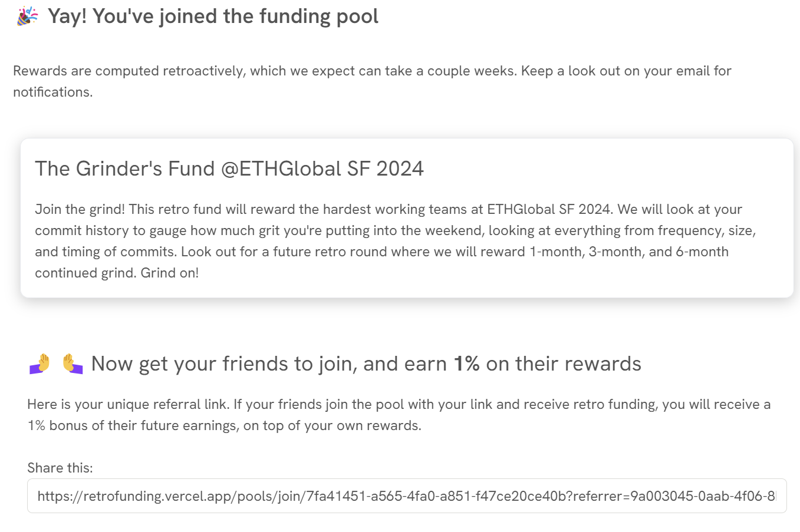Screen dimensions: 800x532
Task: Click the word "notifications." under the rewards sentence
Action: point(53,92)
